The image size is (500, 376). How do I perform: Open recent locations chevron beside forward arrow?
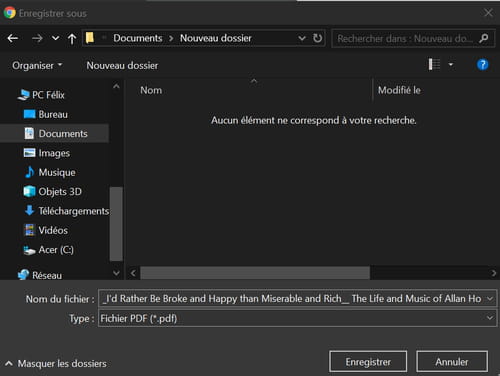[55, 38]
